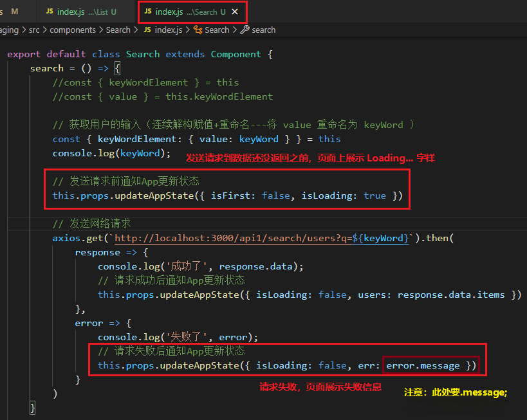Open the src breadcrumb segment

[34, 30]
